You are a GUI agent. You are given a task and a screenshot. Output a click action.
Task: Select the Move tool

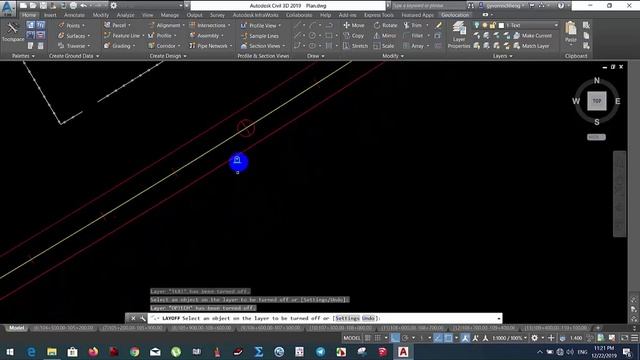coord(353,25)
